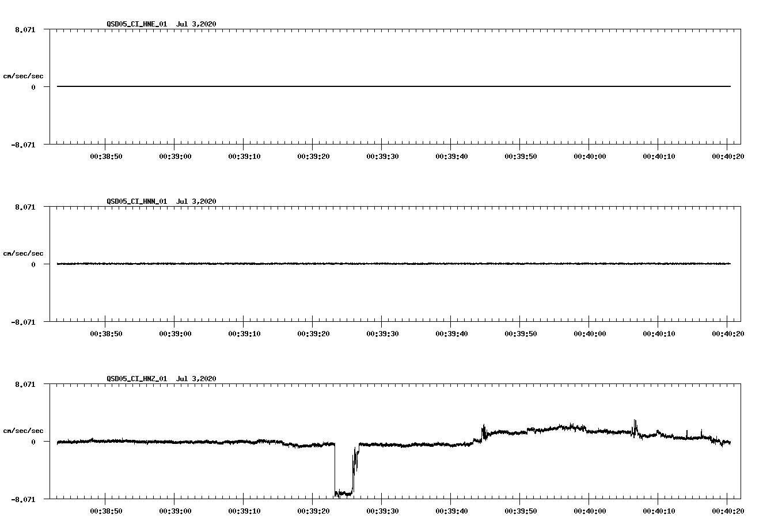Screen dimensions: 782x532
Task: Click the 00:39:30 time label under HNE plot
Action: [x=382, y=157]
